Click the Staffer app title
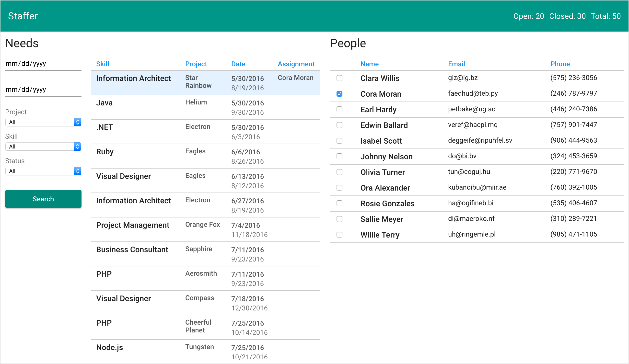The height and width of the screenshot is (364, 629). pos(23,16)
